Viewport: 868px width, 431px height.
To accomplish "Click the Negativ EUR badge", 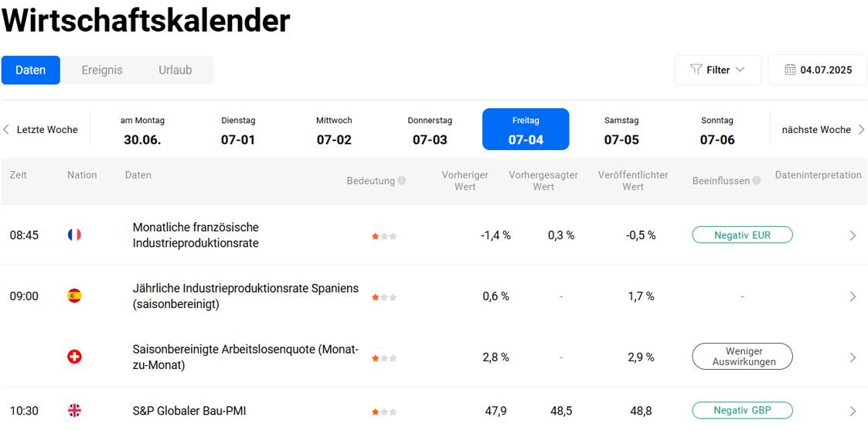I will (x=742, y=235).
